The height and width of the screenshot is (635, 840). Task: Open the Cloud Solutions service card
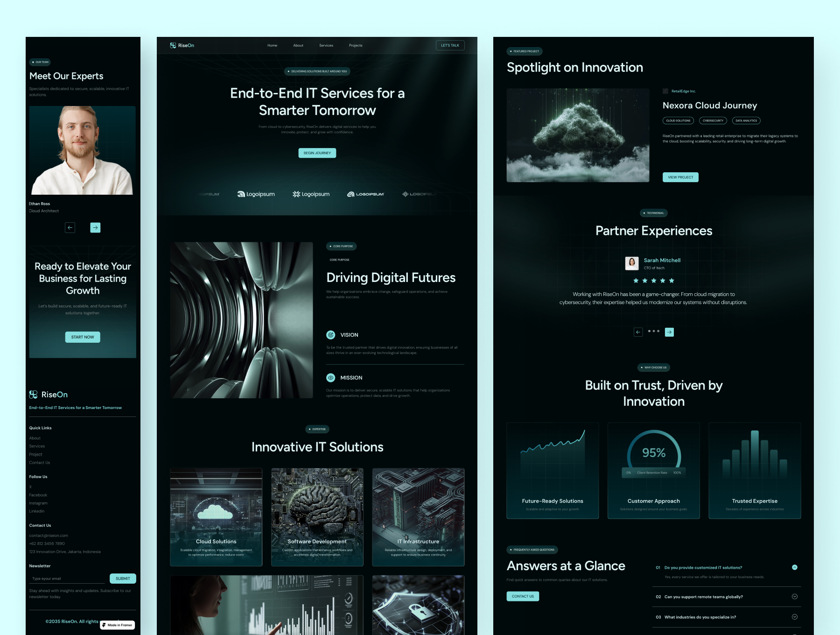[216, 517]
